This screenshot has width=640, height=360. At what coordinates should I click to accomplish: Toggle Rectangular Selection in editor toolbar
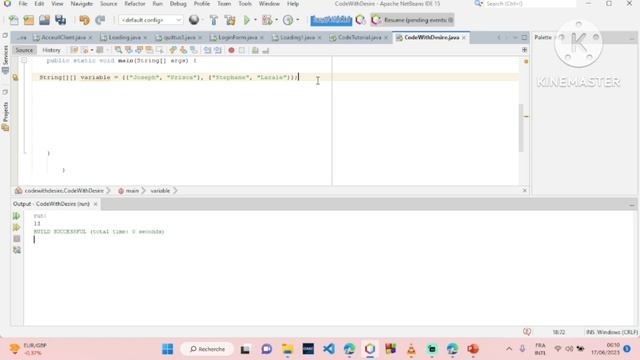pyautogui.click(x=160, y=50)
